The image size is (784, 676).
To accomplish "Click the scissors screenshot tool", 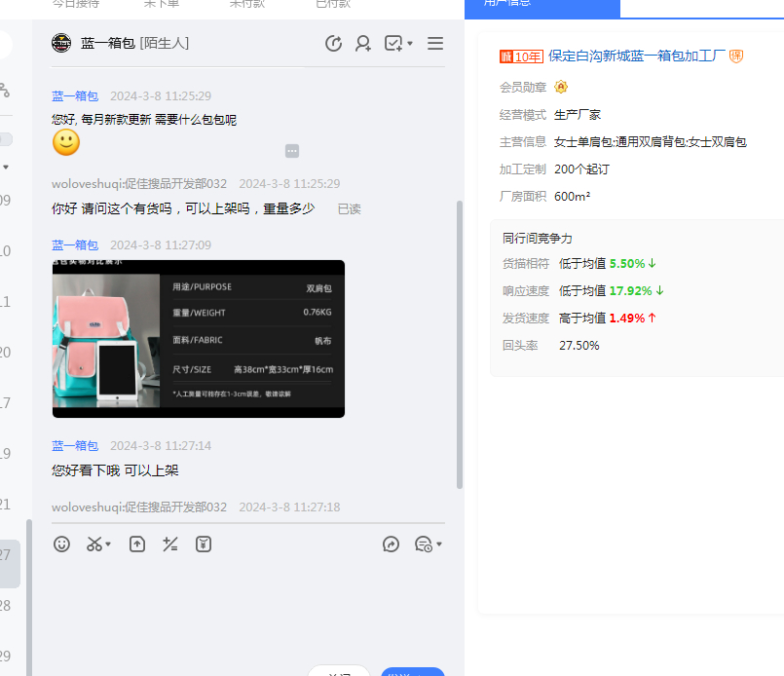I will point(93,545).
